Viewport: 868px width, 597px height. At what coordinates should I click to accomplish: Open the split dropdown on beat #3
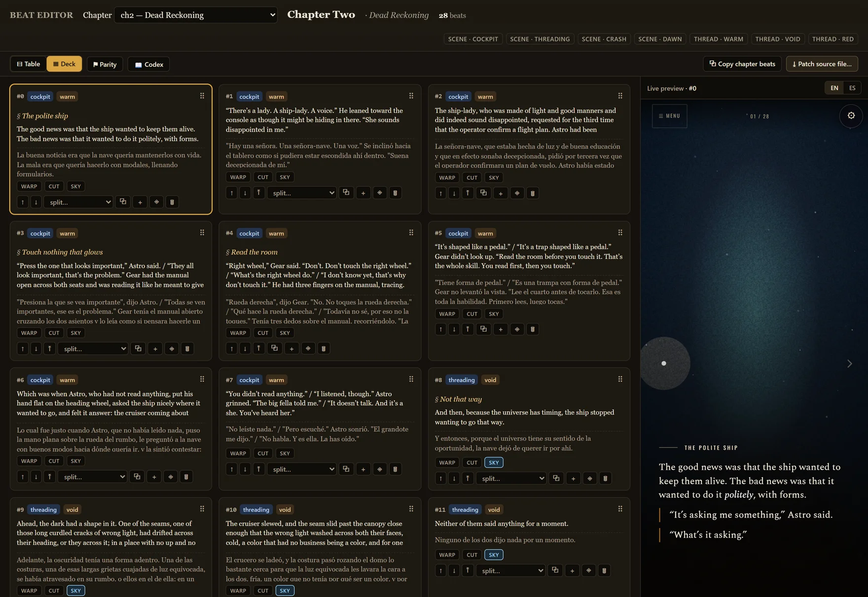(x=93, y=348)
